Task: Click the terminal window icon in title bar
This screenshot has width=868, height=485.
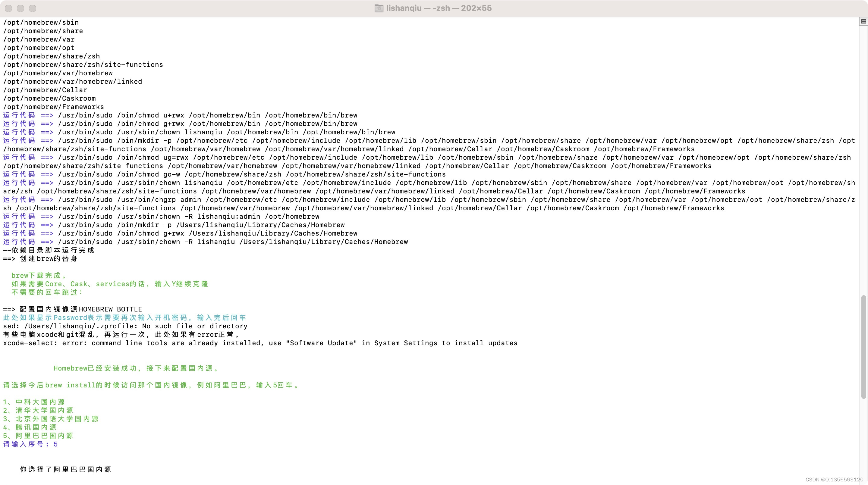Action: click(x=379, y=8)
